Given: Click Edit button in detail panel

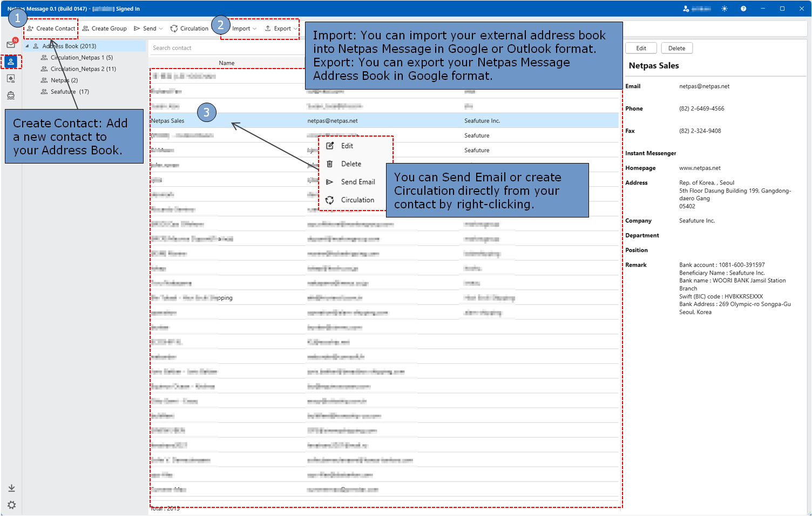Looking at the screenshot, I should click(x=641, y=48).
